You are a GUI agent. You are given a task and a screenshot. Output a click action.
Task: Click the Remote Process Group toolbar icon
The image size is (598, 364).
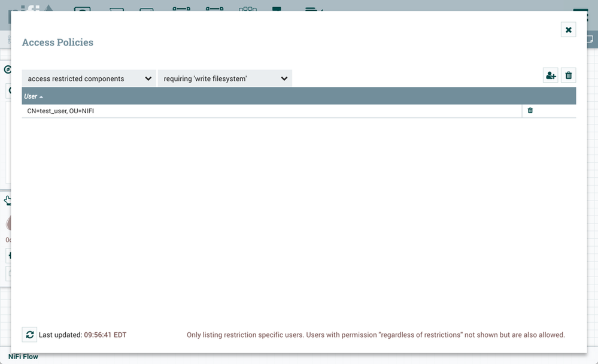click(214, 8)
